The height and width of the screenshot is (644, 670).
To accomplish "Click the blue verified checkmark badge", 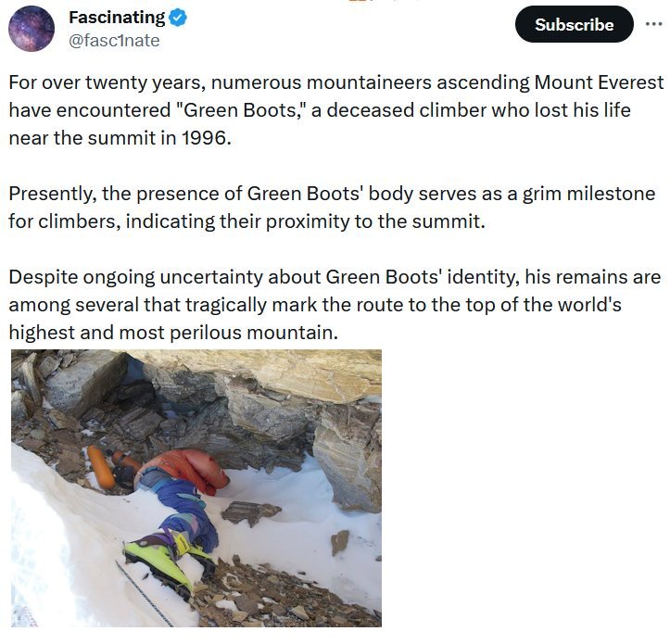I will (179, 18).
